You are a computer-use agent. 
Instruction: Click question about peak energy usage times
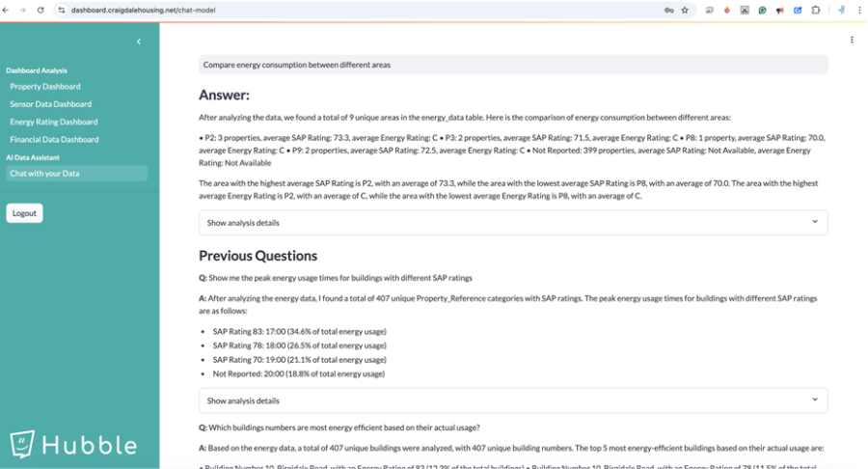pyautogui.click(x=336, y=278)
